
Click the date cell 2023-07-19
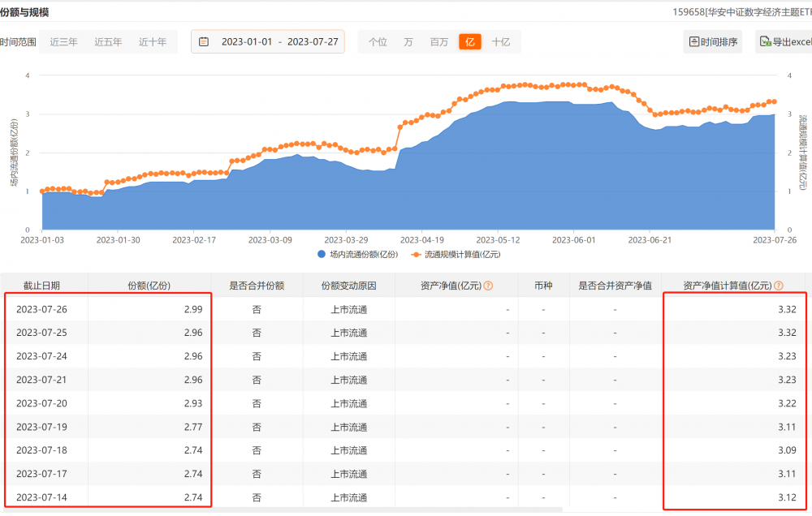41,428
